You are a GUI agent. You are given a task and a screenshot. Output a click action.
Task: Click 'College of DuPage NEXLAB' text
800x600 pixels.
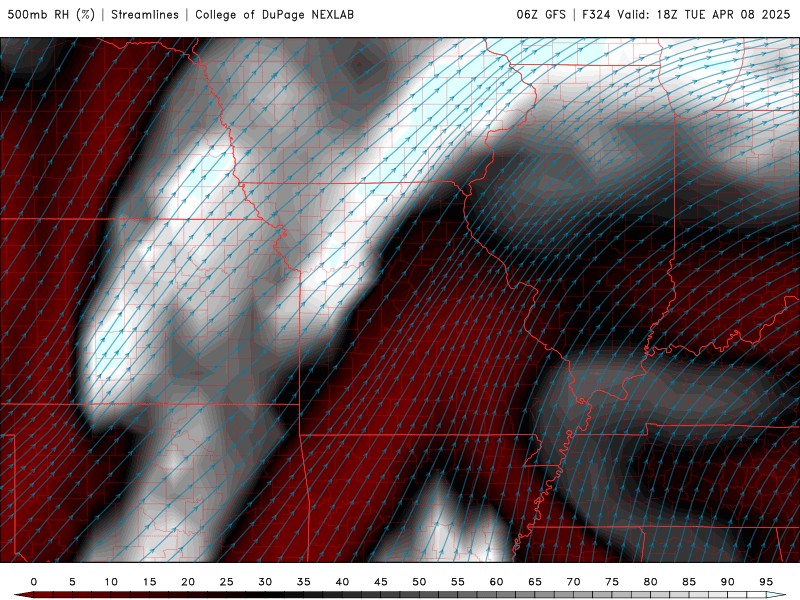click(274, 14)
